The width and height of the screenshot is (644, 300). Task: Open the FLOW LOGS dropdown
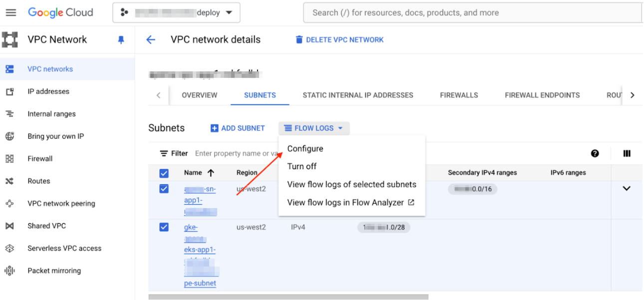[314, 128]
